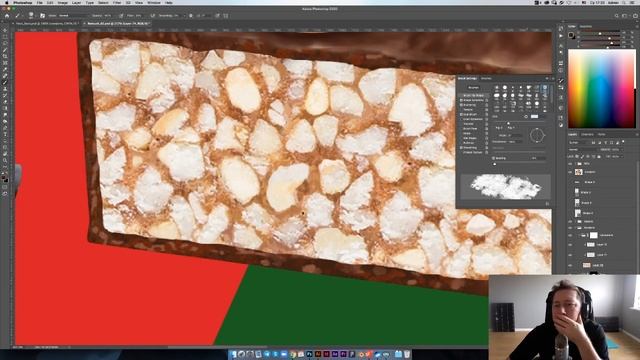Click the Brushes button in Brush Settings
This screenshot has height=360, width=640.
473,88
